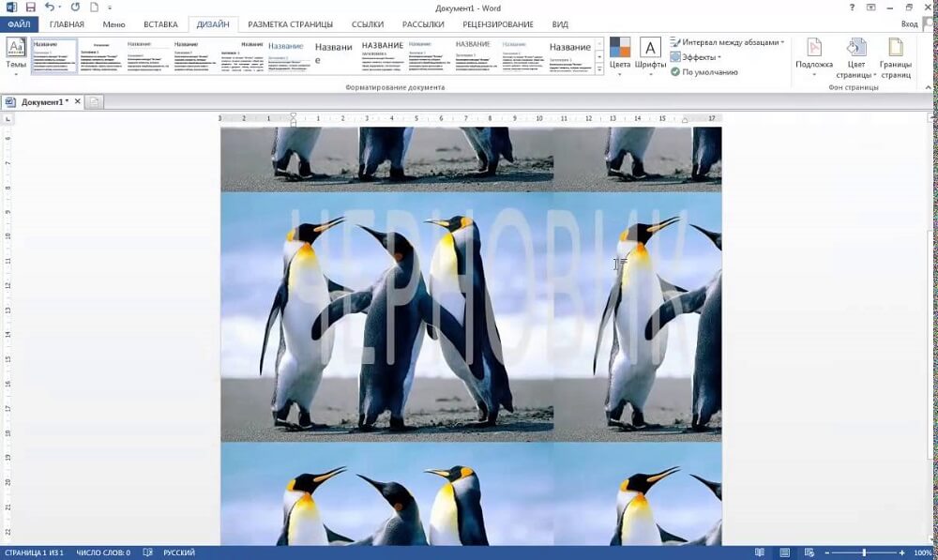938x560 pixels.
Task: Click the Save icon in quick access toolbar
Action: coord(30,8)
